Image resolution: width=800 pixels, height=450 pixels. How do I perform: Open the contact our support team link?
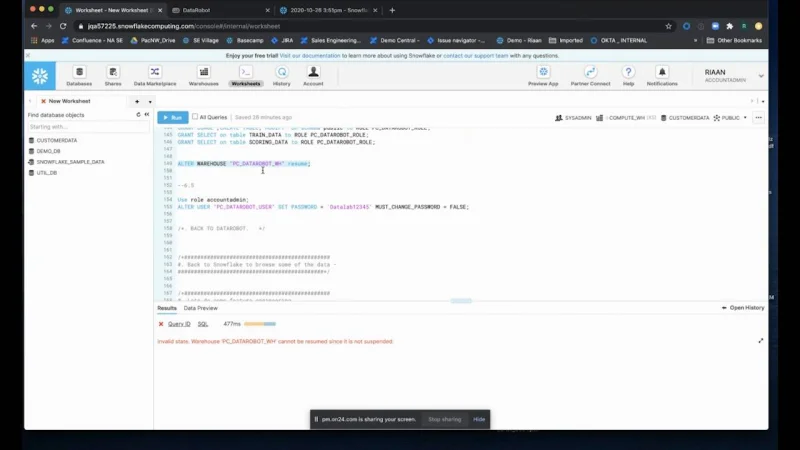click(x=476, y=56)
